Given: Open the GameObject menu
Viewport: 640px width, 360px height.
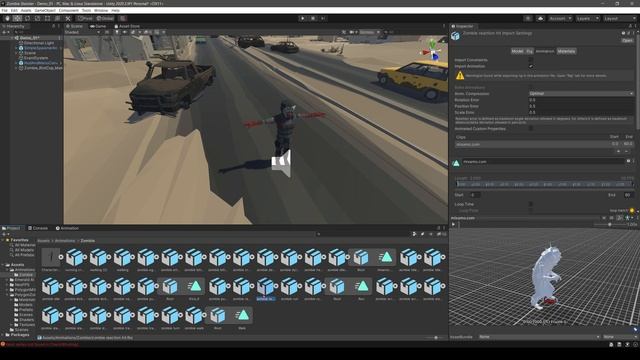Looking at the screenshot, I should coord(45,10).
